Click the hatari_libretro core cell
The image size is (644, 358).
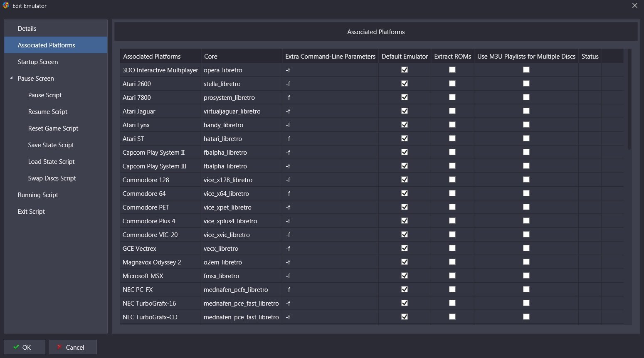[242, 138]
